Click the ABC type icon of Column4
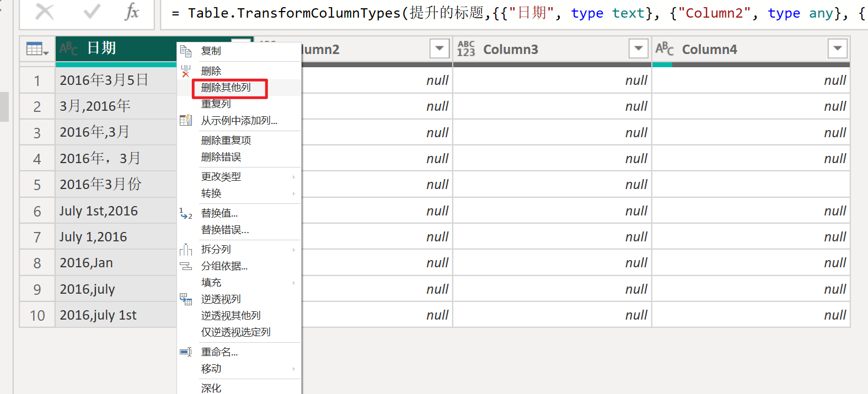 [x=665, y=49]
